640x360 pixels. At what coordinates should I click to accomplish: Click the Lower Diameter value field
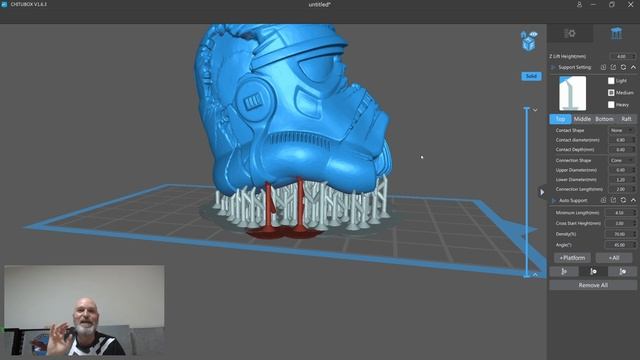pyautogui.click(x=622, y=180)
